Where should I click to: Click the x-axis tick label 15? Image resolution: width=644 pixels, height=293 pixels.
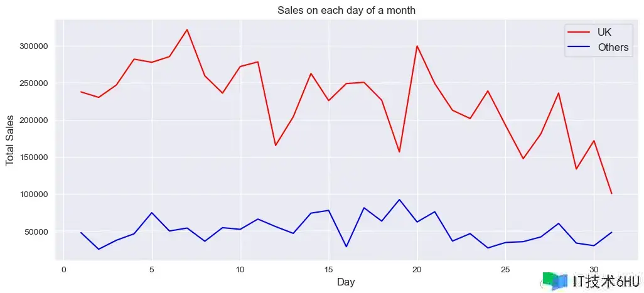coord(328,270)
